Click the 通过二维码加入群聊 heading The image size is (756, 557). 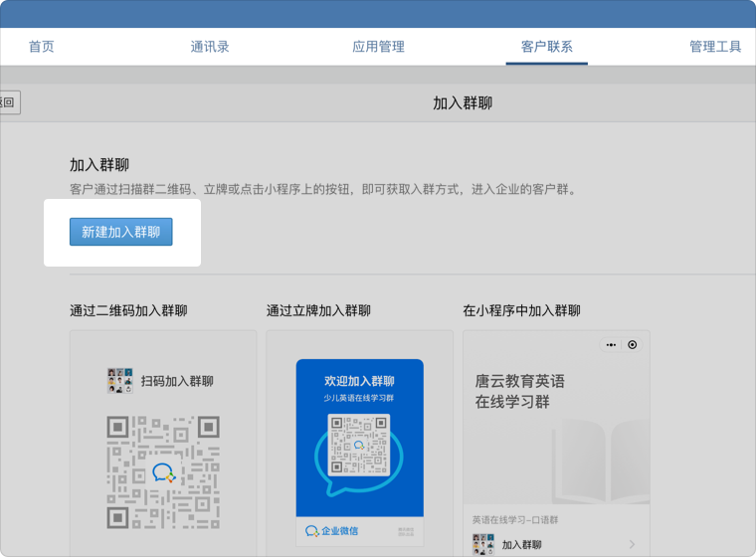[128, 310]
